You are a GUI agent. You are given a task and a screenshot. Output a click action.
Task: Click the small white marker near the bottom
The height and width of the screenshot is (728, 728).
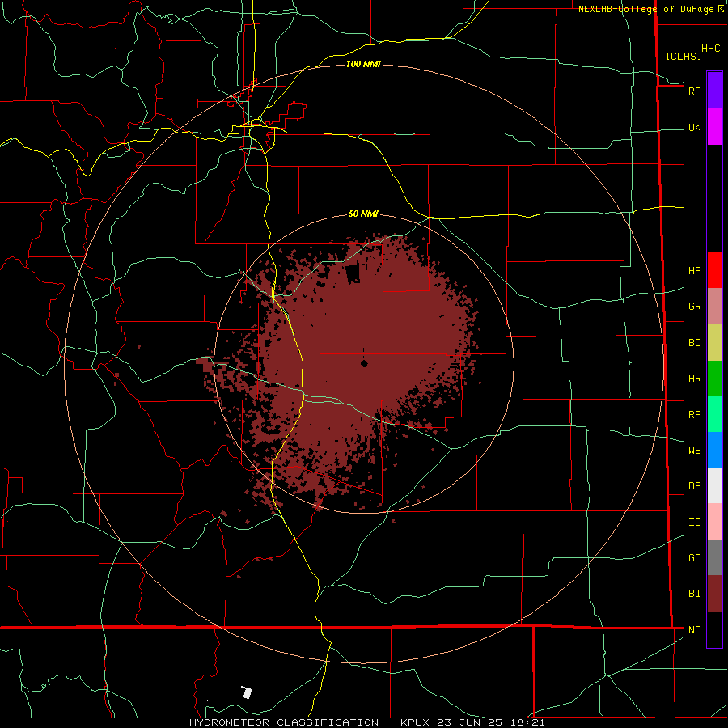click(x=247, y=692)
